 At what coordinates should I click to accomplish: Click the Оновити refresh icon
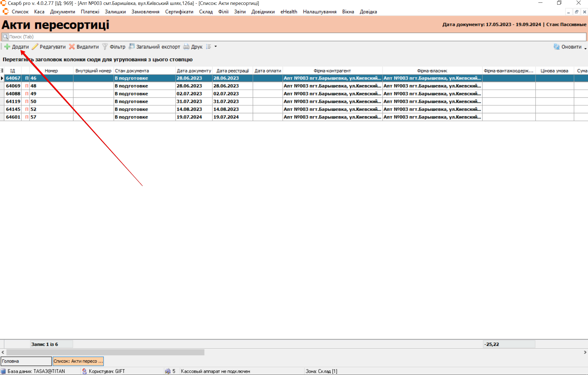[x=556, y=47]
